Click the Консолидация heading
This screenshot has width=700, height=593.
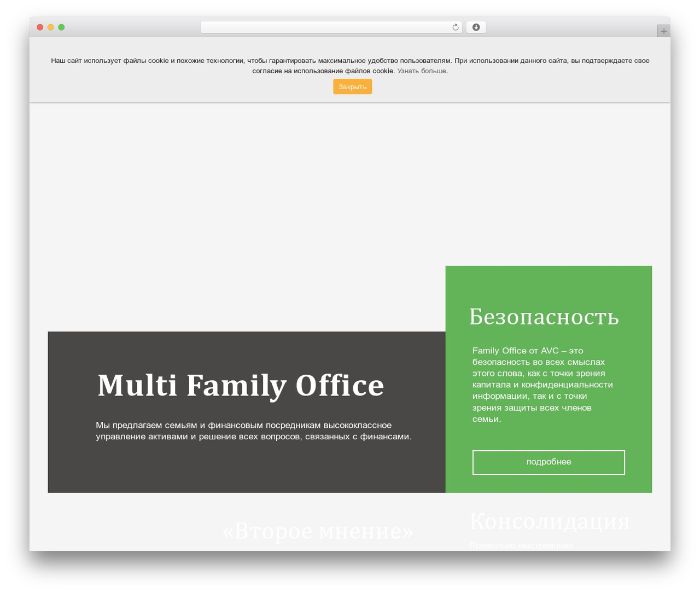pyautogui.click(x=550, y=521)
